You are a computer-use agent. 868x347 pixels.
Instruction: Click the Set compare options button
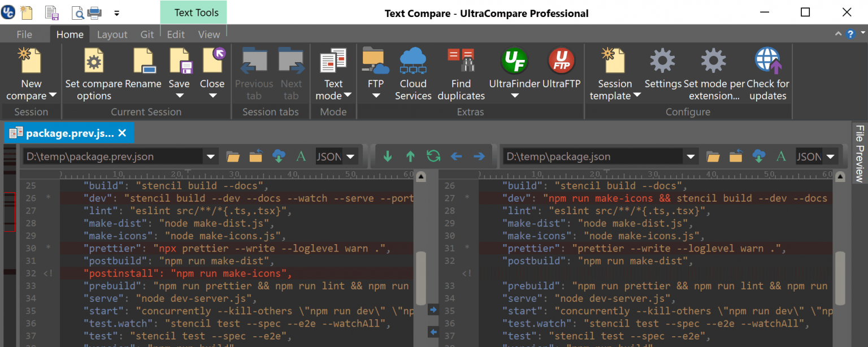point(94,73)
